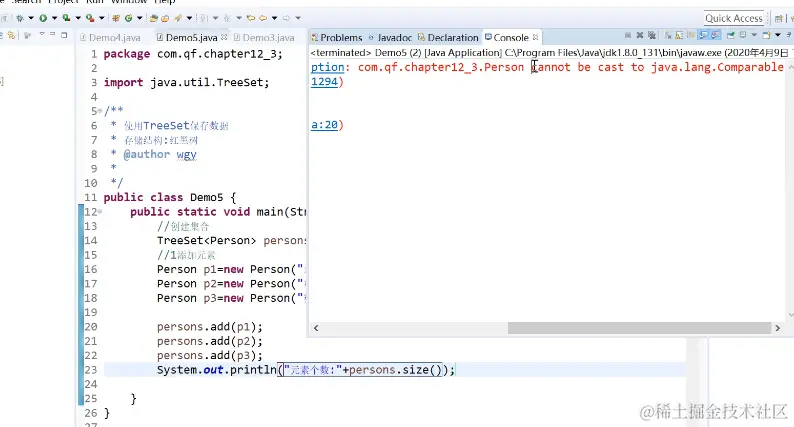Navigate back with the yellow left arrow
794x427 pixels.
pyautogui.click(x=263, y=18)
